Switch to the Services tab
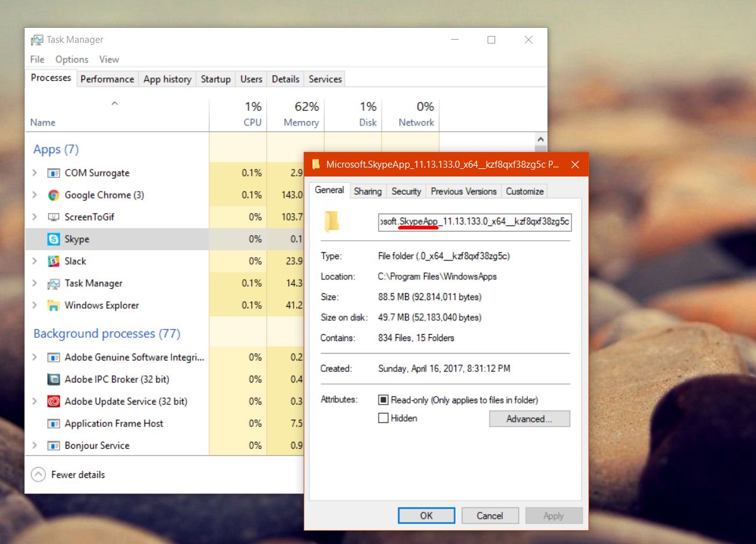 pos(325,79)
